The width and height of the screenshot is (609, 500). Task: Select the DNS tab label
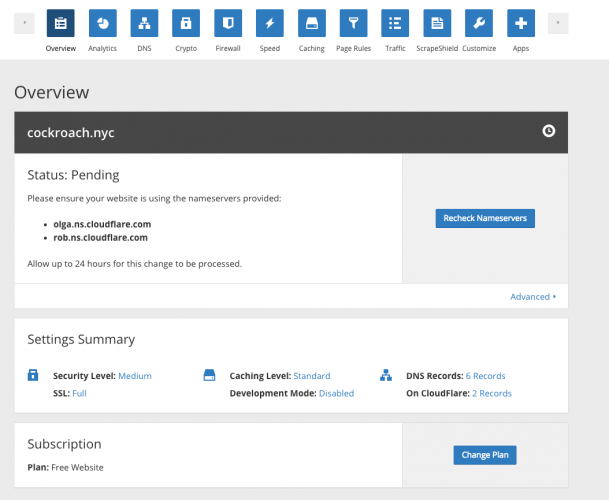[x=144, y=49]
